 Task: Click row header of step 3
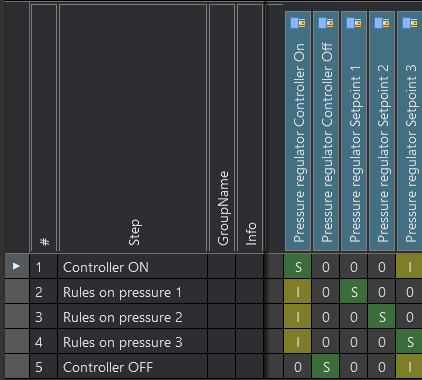[x=17, y=316]
